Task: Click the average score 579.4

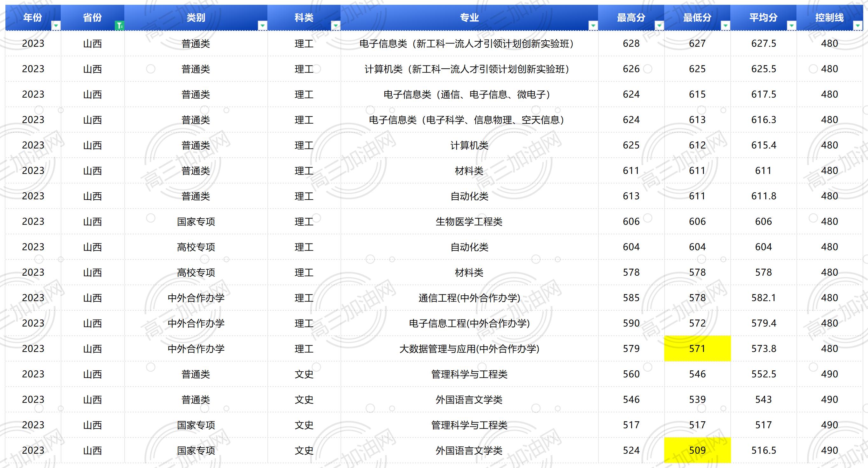Action: click(x=763, y=323)
